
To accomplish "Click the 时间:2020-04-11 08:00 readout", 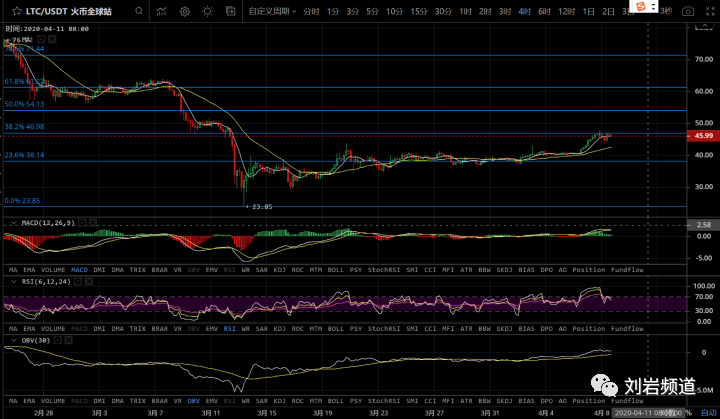I will [x=47, y=28].
